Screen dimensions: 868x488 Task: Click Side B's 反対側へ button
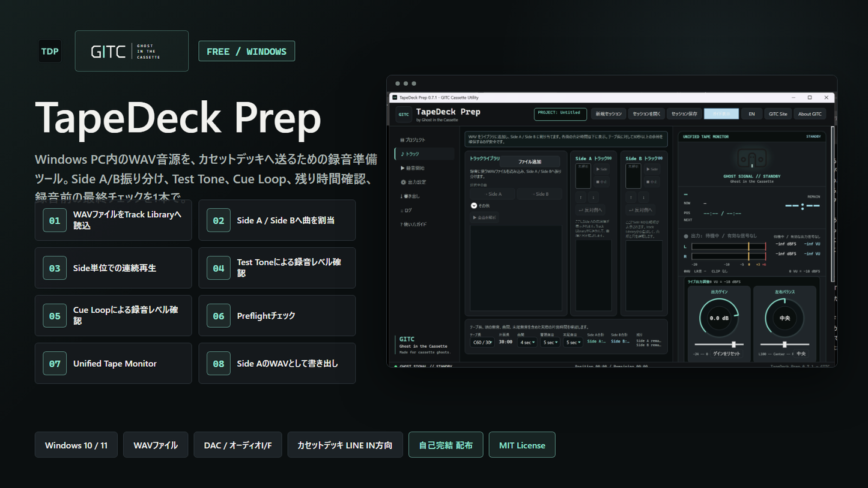640,210
